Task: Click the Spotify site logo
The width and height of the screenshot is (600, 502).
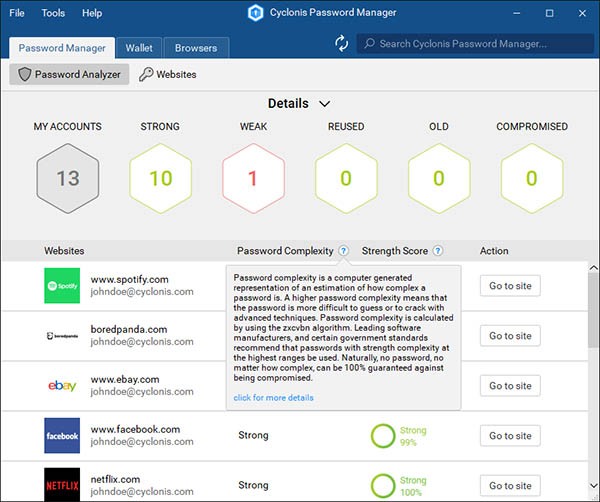Action: 62,286
